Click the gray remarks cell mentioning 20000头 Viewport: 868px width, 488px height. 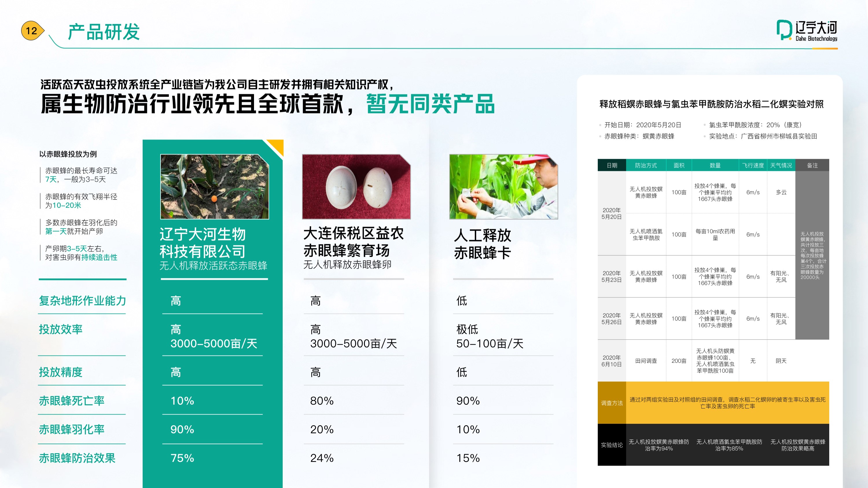(x=812, y=255)
